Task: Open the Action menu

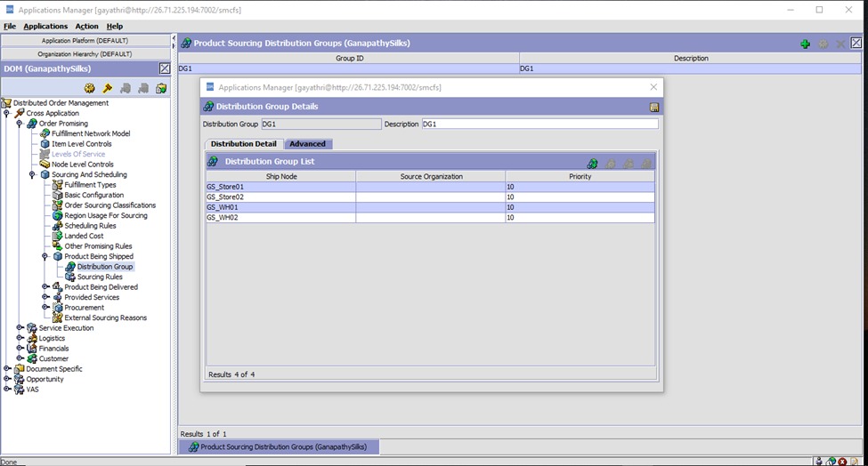Action: click(86, 27)
